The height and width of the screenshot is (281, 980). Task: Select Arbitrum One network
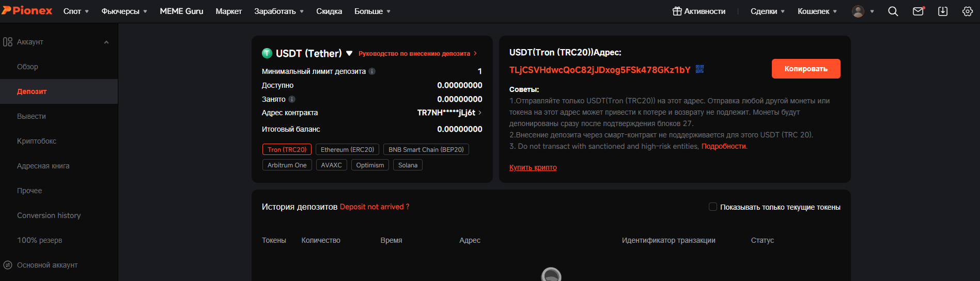(287, 165)
